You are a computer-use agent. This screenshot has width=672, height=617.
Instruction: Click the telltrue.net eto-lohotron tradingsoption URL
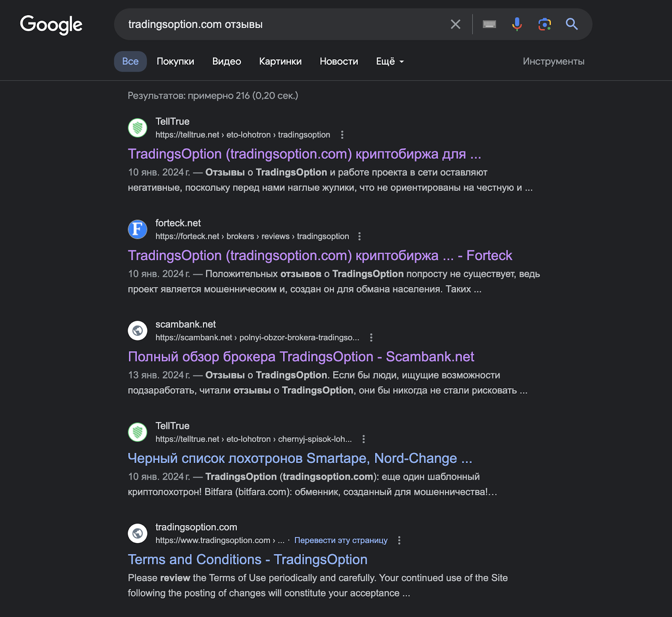click(x=243, y=135)
